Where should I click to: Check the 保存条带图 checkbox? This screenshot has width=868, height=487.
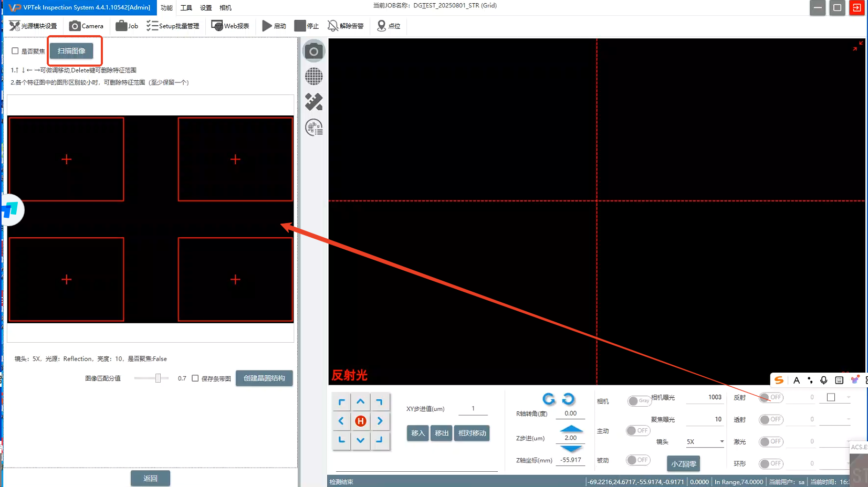click(195, 378)
